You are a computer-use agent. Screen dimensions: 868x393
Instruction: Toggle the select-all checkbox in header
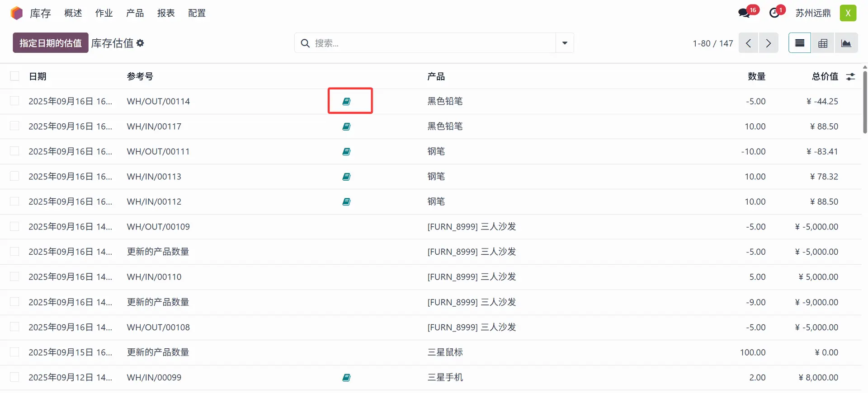point(15,76)
